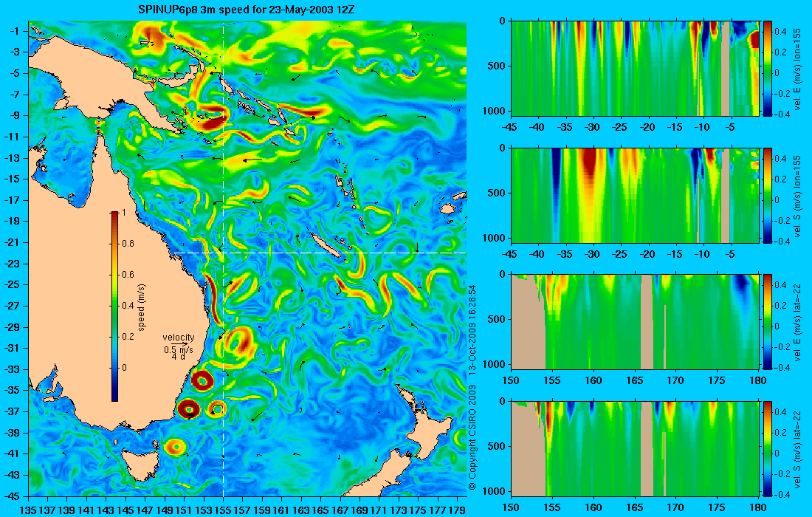
Task: Click the "179" tick on the map longitude axis
Action: coord(456,510)
